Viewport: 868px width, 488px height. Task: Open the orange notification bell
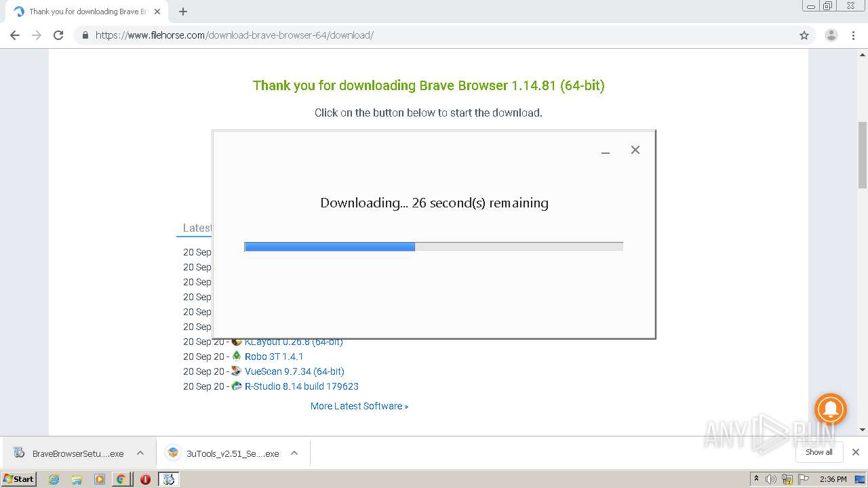tap(831, 409)
